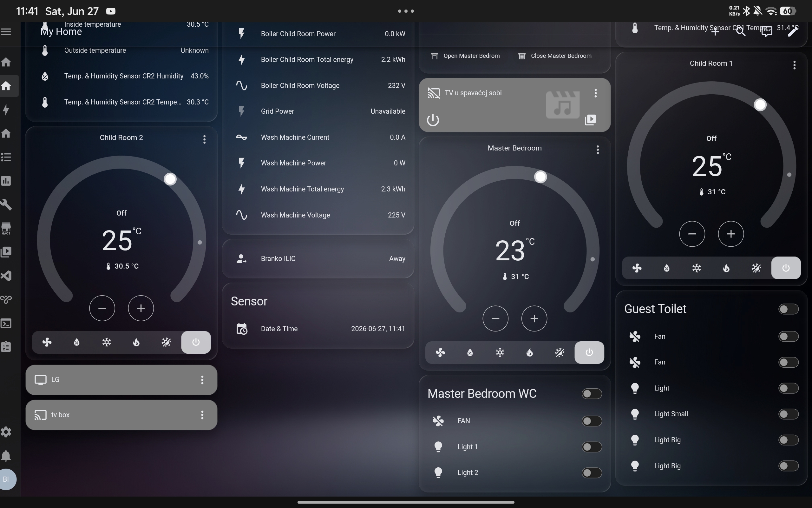
Task: Open the clipboard to-do list sidebar icon
Action: coord(6,347)
